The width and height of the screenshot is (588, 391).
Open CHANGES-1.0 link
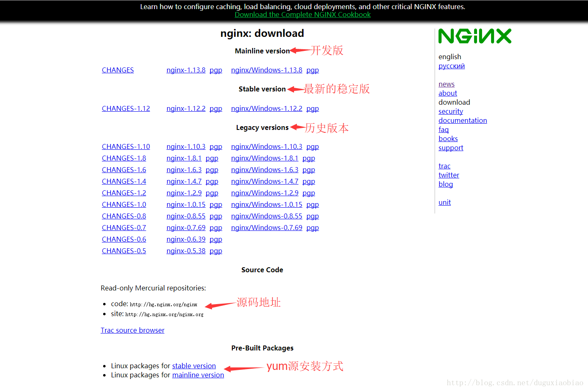(x=124, y=204)
